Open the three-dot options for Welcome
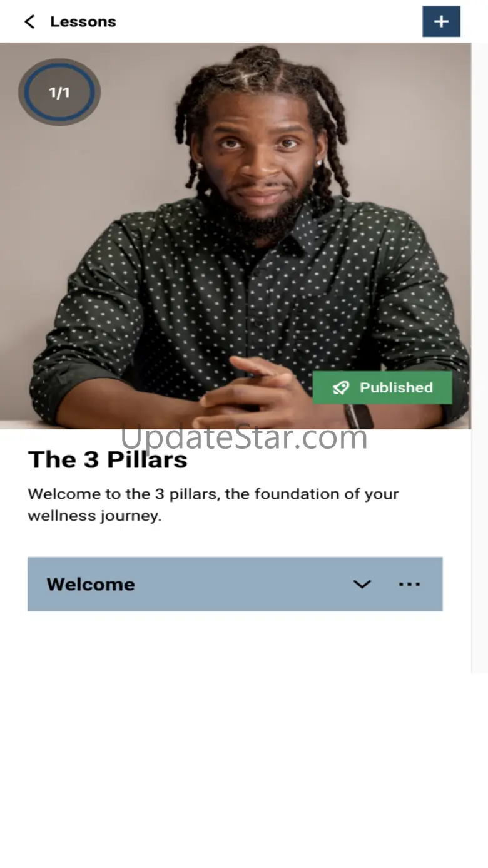 (x=409, y=584)
